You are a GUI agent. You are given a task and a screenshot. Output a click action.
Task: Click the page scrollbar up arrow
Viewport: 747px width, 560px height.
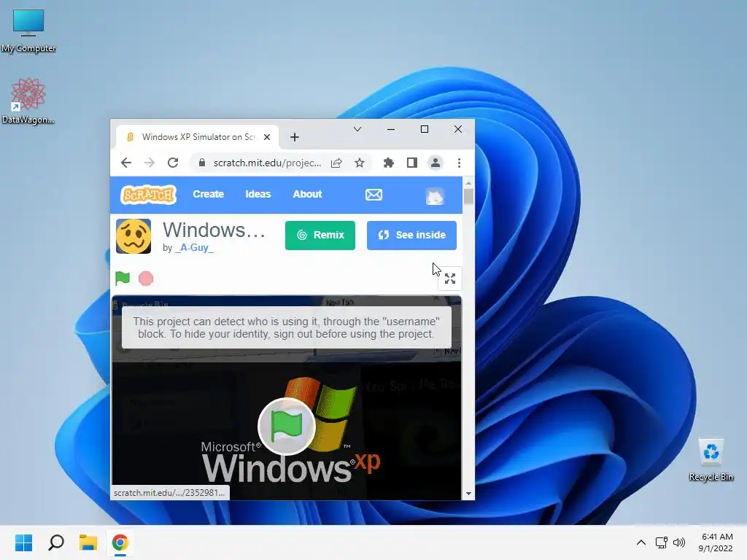point(468,183)
